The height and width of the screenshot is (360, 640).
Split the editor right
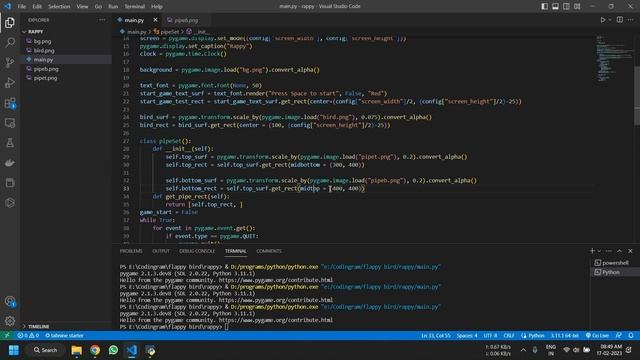[620, 20]
